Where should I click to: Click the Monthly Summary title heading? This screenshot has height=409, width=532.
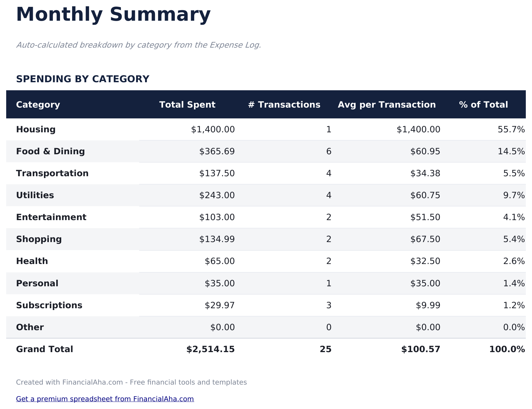pyautogui.click(x=113, y=15)
